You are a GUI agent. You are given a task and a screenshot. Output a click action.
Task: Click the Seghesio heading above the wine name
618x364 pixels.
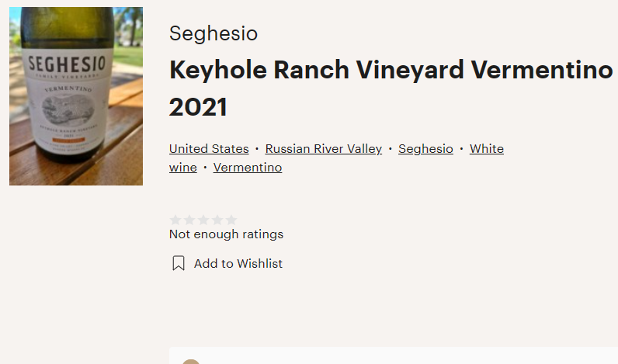(214, 33)
